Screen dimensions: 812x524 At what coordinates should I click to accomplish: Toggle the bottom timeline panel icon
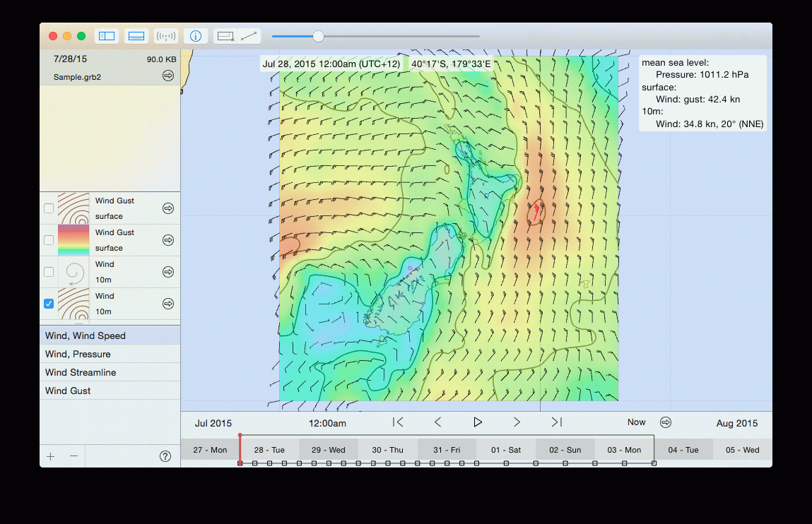point(136,36)
